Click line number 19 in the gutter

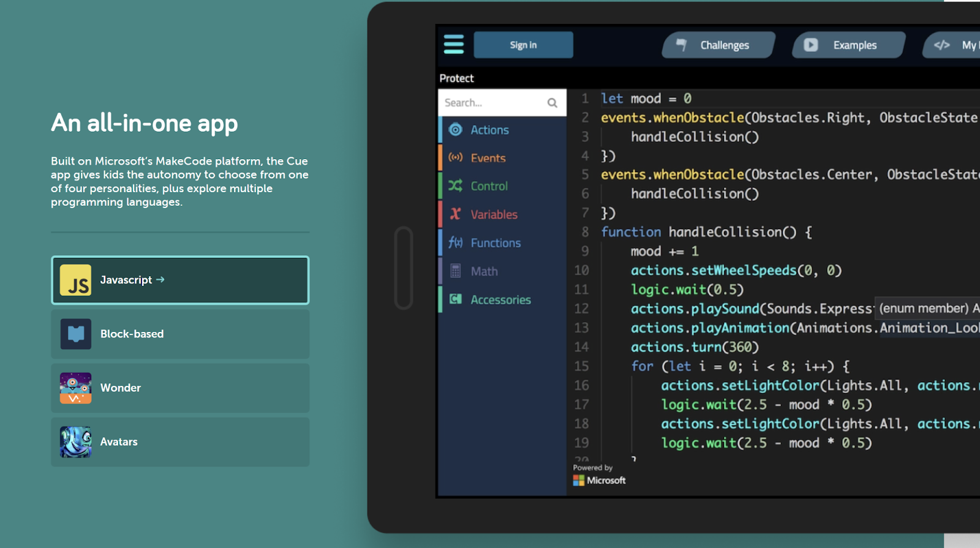click(x=581, y=443)
